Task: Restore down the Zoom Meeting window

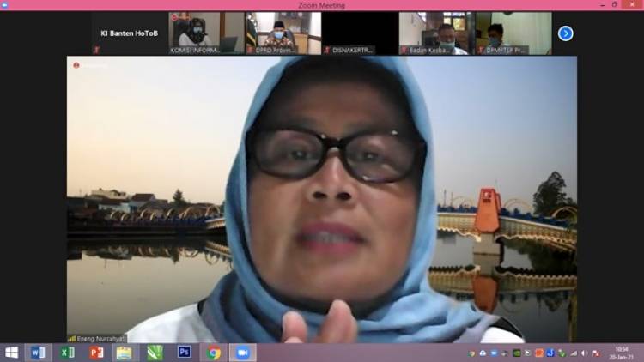Action: 615,4
